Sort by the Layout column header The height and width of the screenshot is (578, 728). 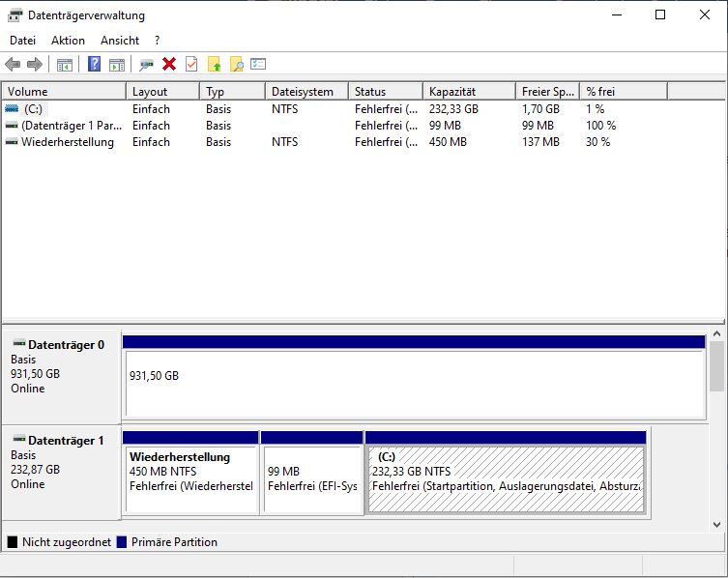point(163,92)
